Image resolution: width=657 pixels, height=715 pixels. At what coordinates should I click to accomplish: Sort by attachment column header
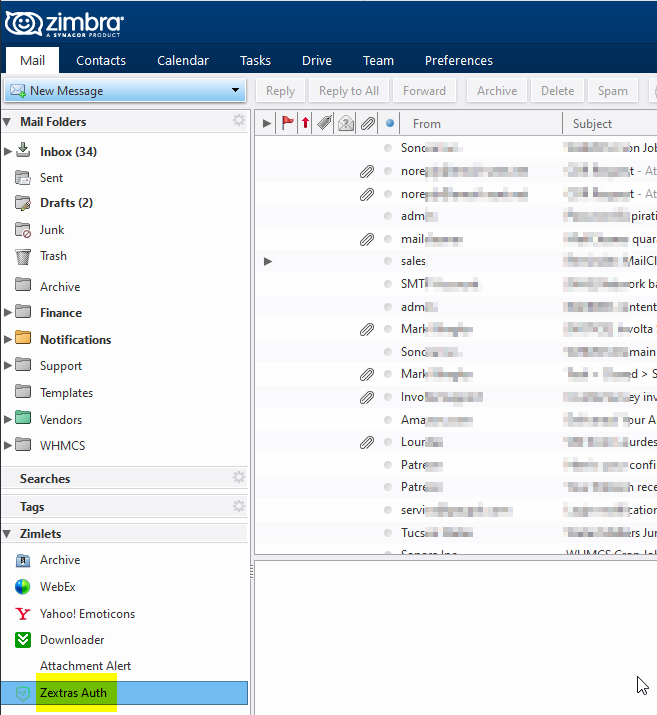(x=367, y=123)
